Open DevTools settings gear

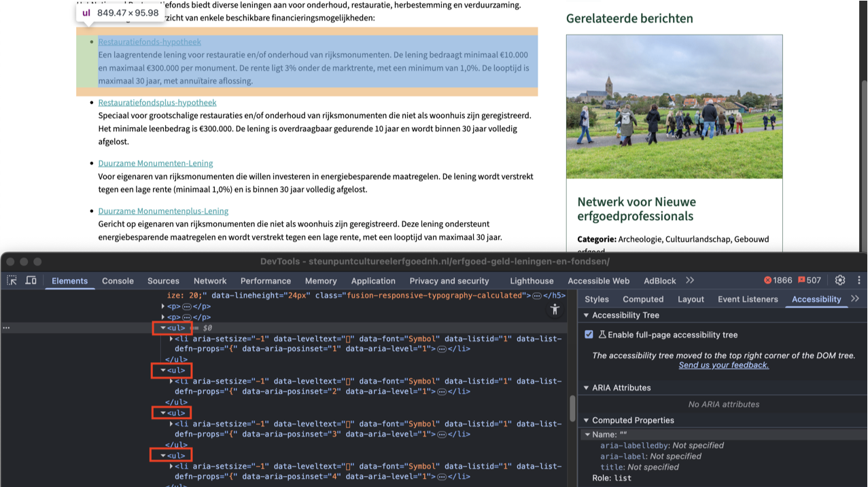[x=840, y=281]
